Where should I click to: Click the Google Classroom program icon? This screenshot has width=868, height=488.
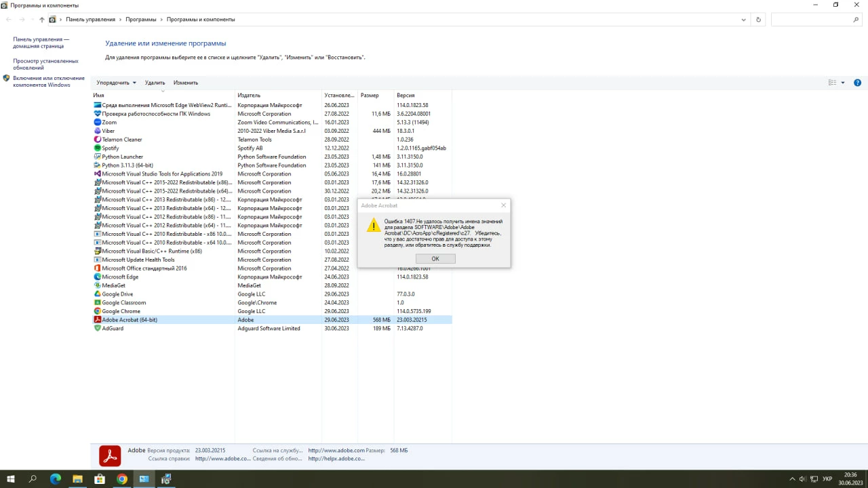[97, 302]
